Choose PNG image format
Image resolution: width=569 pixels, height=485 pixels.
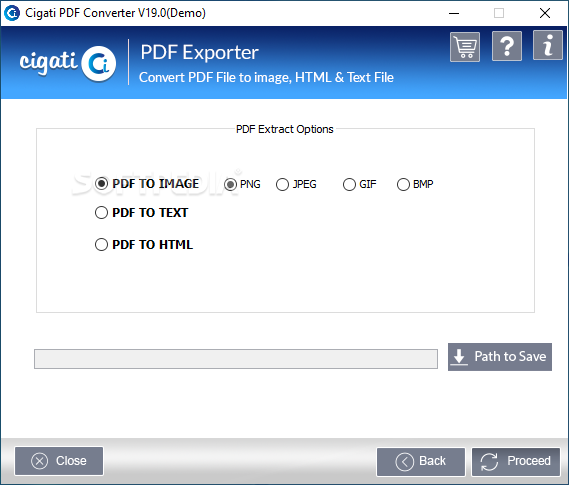(242, 184)
